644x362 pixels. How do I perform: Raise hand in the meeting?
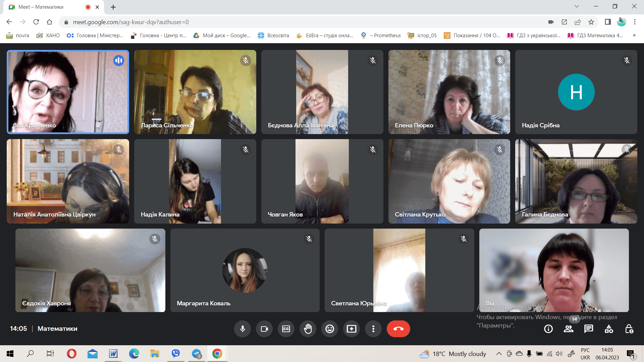pyautogui.click(x=308, y=329)
